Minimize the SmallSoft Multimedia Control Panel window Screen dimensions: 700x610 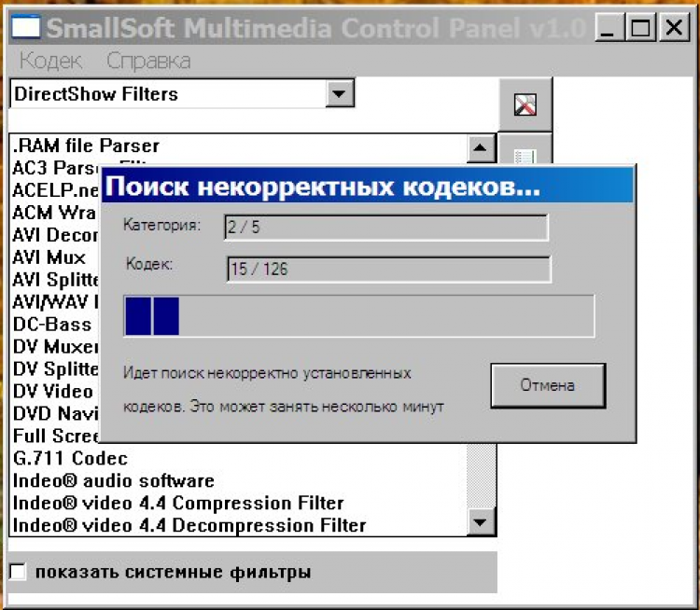point(609,28)
